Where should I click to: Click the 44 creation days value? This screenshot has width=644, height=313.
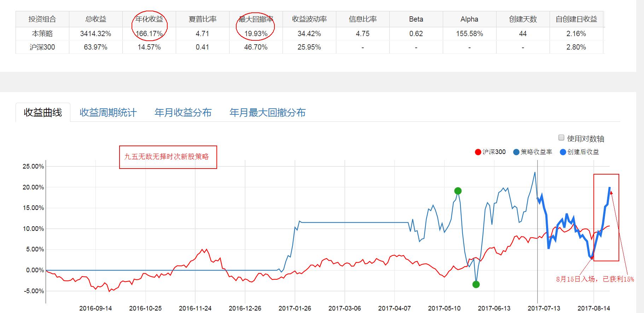click(x=523, y=34)
